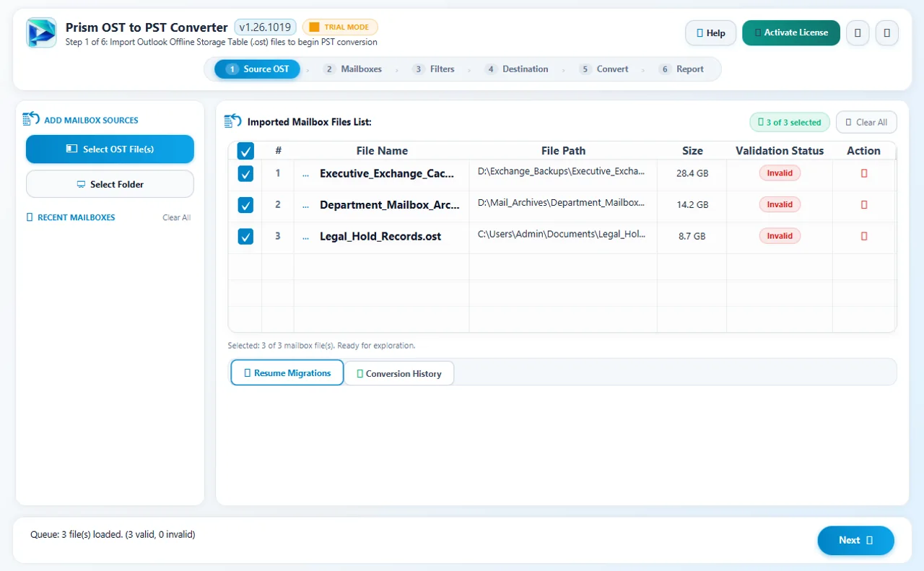Click the Invalid badge for Executive_Exchange_Cac
Viewport: 924px width, 571px height.
(780, 173)
